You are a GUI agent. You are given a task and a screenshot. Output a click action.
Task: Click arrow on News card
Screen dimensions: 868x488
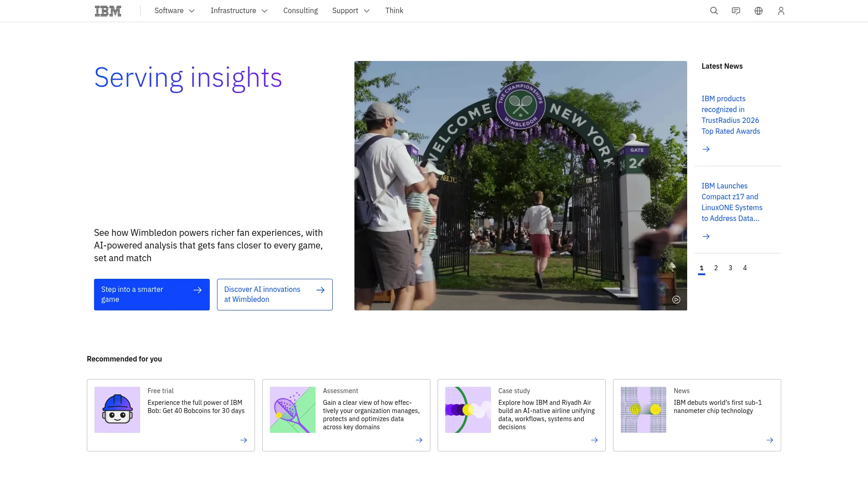pyautogui.click(x=770, y=440)
